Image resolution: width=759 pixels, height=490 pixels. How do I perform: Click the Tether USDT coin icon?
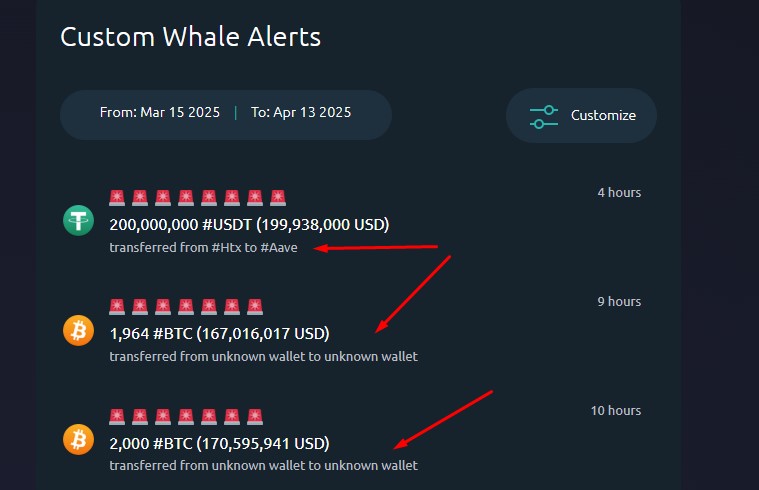pyautogui.click(x=78, y=220)
